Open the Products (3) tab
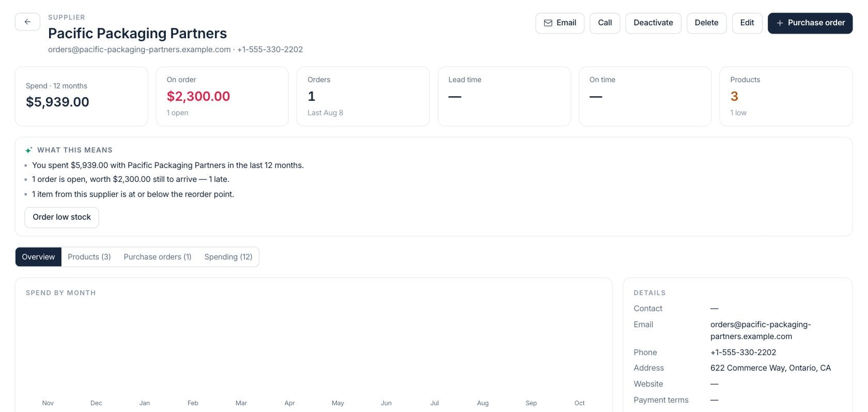Image resolution: width=868 pixels, height=412 pixels. click(89, 257)
